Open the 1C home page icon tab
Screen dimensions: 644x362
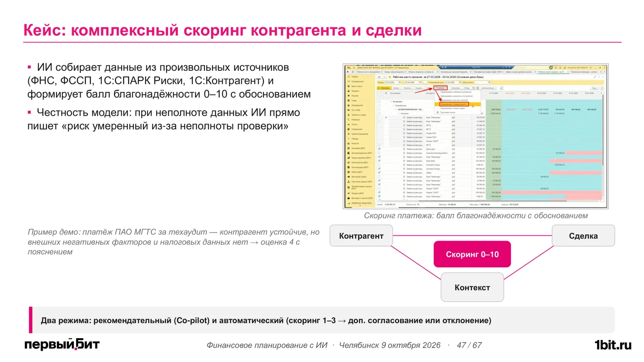347,72
